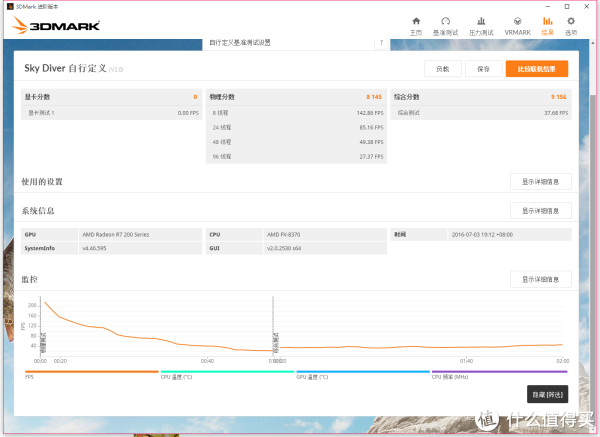
Task: Click the dashed test marker on the graph
Action: [273, 325]
